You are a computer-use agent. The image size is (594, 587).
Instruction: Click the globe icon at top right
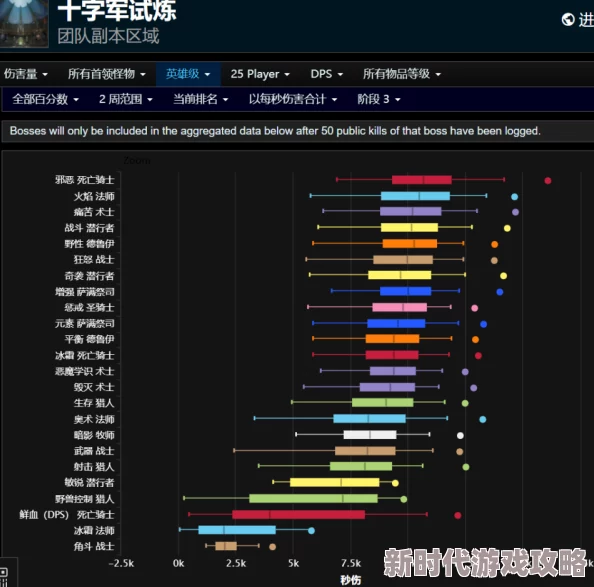[x=567, y=19]
